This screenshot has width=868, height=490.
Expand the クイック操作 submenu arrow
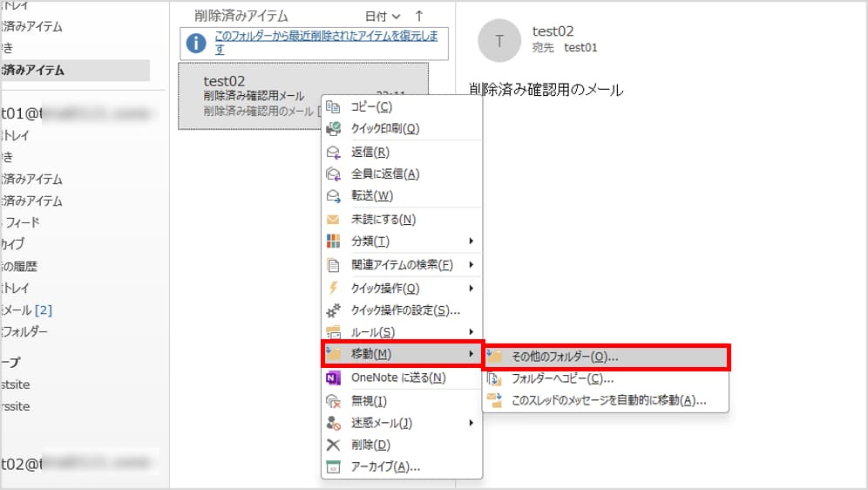[x=471, y=288]
